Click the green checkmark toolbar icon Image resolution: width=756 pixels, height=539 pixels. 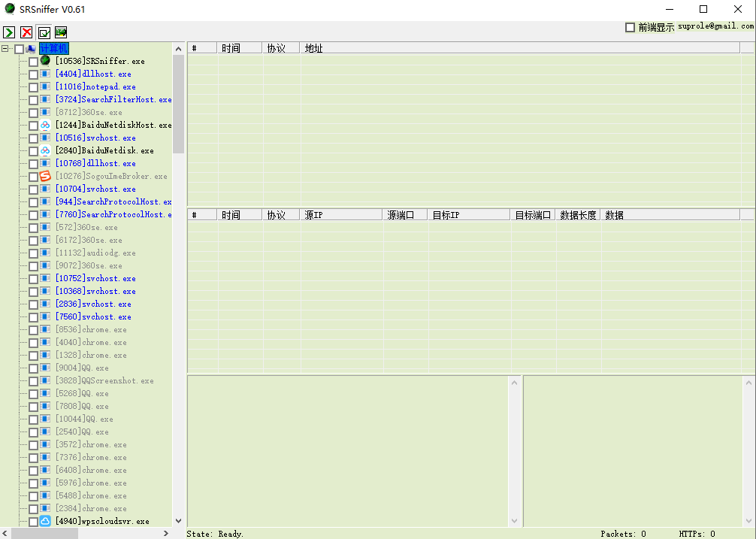tap(44, 32)
